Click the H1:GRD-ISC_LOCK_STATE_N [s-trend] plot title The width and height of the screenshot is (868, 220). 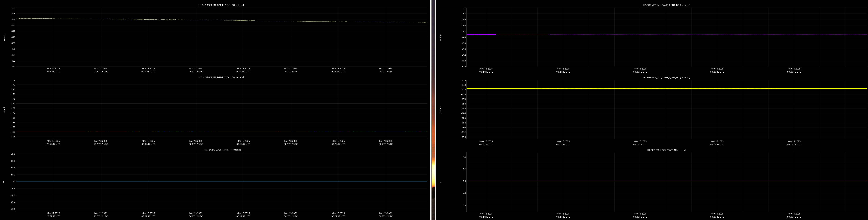coord(221,150)
